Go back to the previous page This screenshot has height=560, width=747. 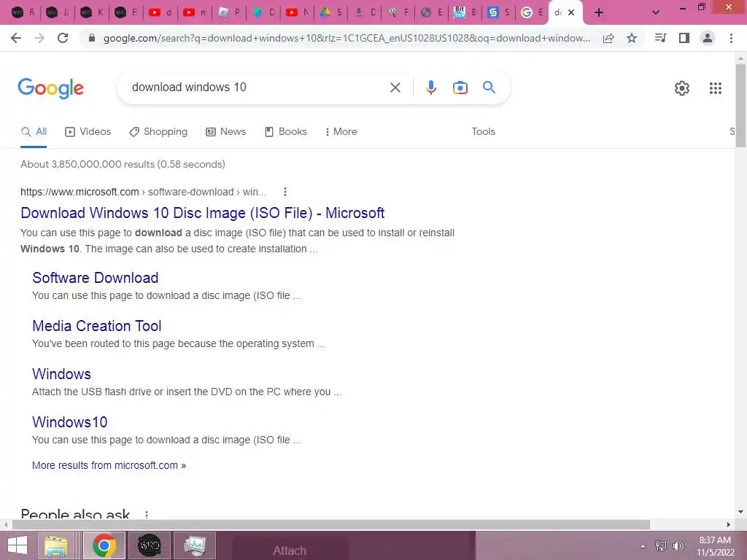pos(16,38)
